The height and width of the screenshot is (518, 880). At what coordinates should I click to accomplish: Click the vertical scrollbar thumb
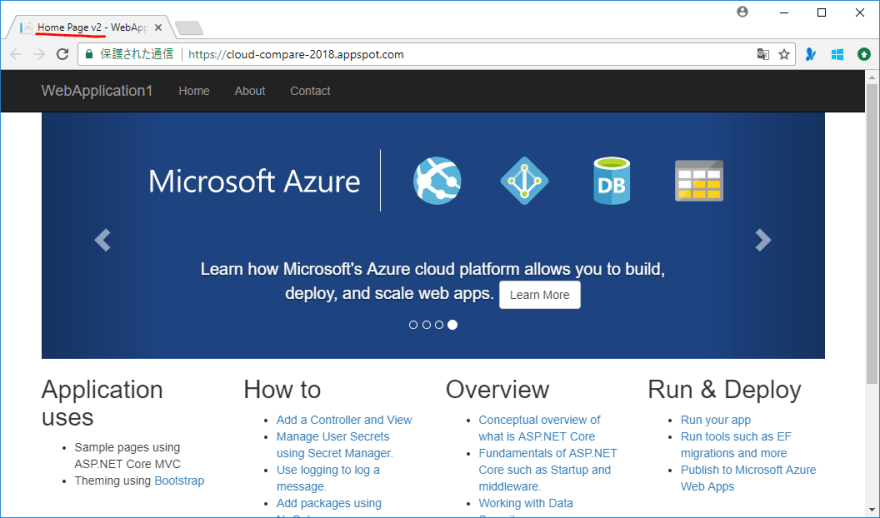(x=872, y=234)
